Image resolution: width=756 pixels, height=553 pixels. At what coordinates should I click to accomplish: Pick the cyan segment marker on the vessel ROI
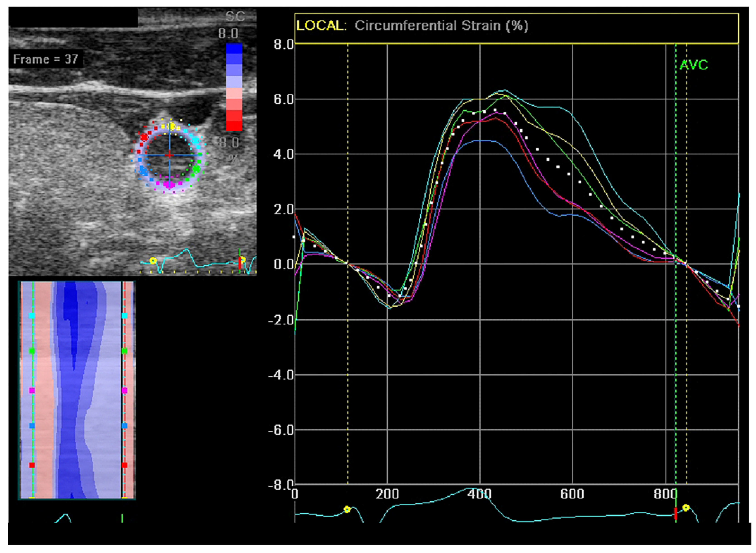tap(196, 141)
